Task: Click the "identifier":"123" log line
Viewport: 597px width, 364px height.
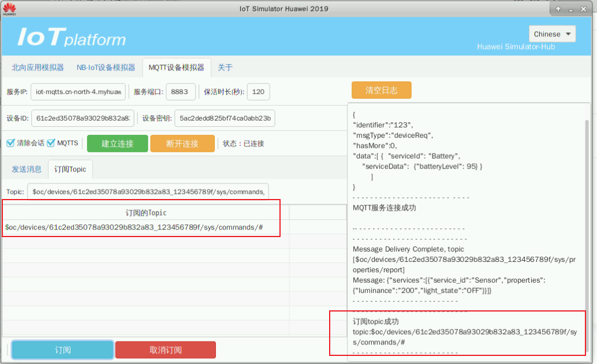Action: [383, 125]
